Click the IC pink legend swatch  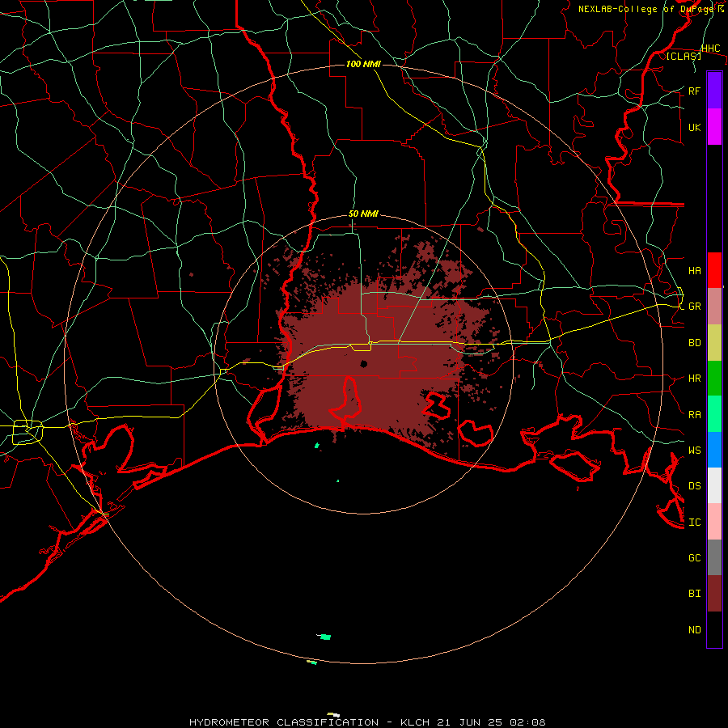(x=714, y=522)
